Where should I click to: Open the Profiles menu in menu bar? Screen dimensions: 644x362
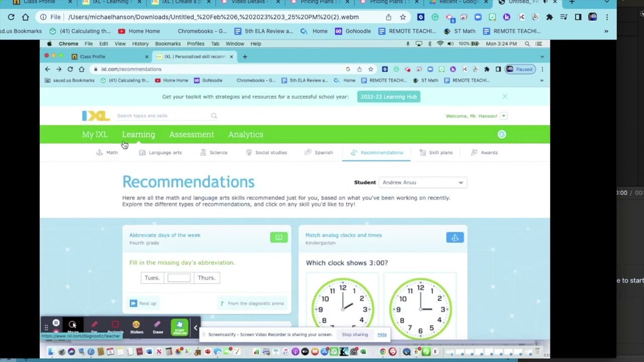pos(196,44)
